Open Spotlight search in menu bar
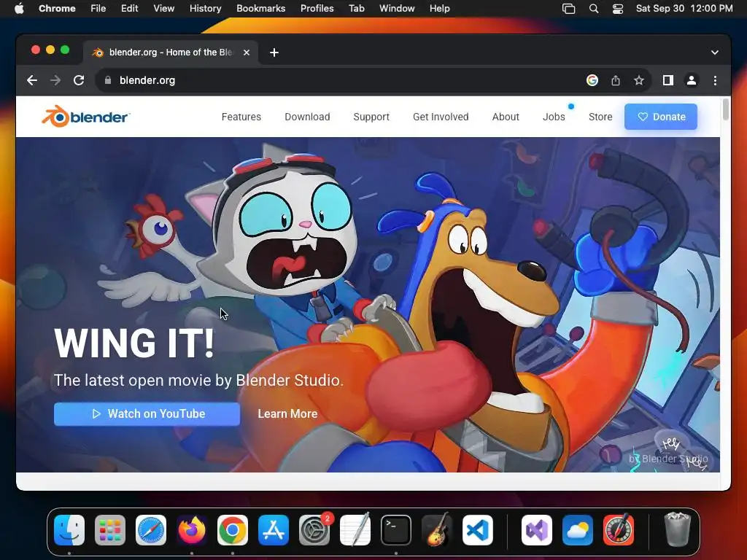Viewport: 747px width, 560px height. [x=594, y=9]
